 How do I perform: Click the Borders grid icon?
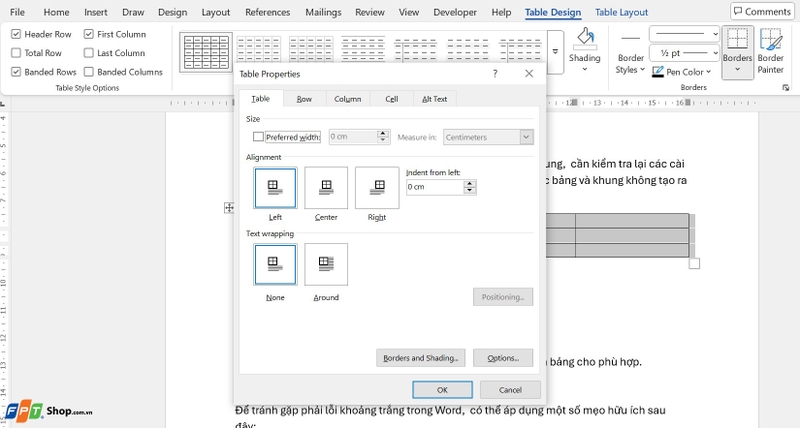coord(737,39)
